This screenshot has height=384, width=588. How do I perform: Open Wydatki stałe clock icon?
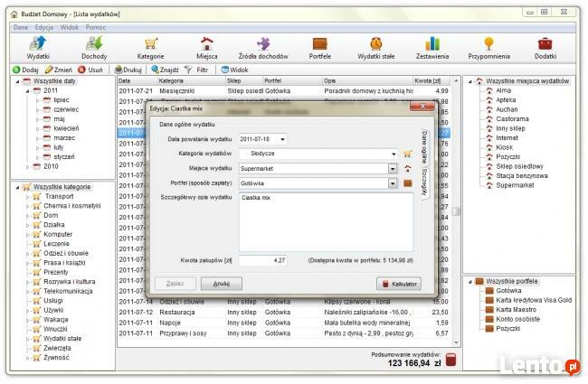[x=375, y=47]
